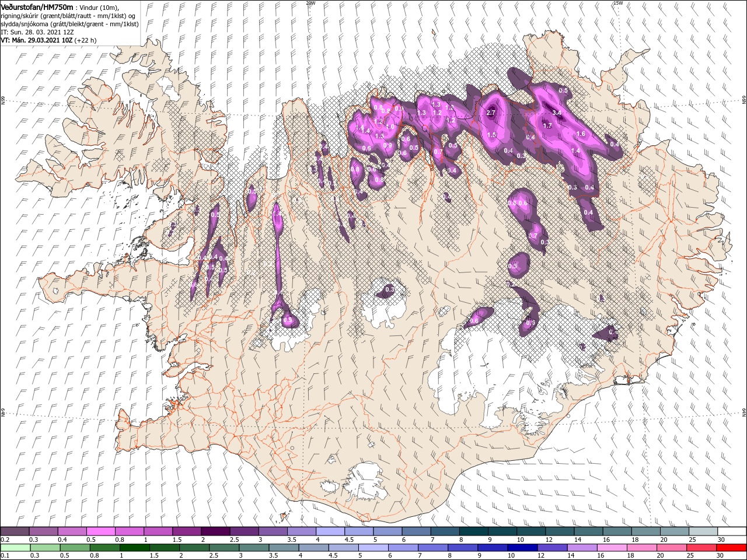
Task: Click the 'rigning/skúrir' legend description line
Action: pyautogui.click(x=69, y=15)
